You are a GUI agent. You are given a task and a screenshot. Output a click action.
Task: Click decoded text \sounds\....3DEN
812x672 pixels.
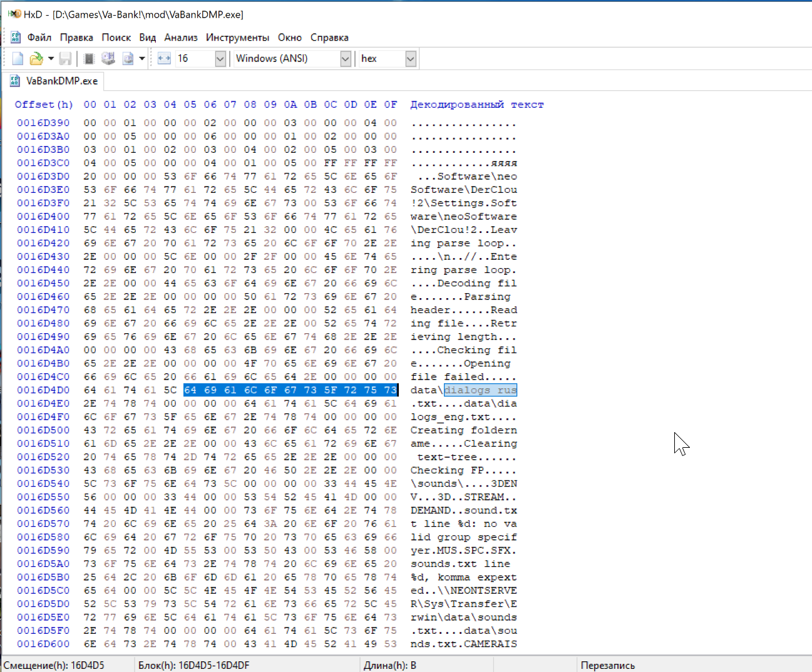point(464,483)
